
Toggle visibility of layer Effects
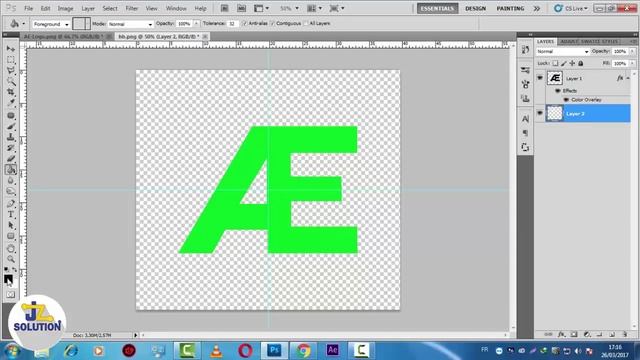[x=558, y=91]
